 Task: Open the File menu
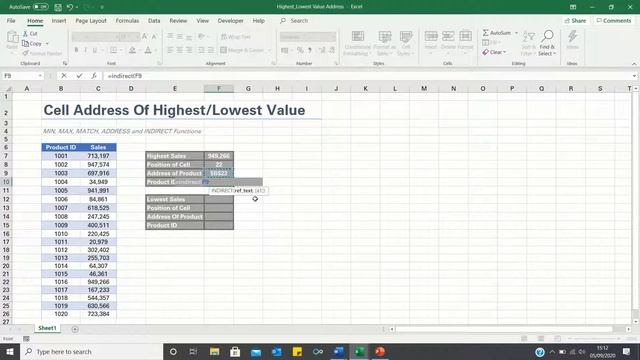coord(11,20)
